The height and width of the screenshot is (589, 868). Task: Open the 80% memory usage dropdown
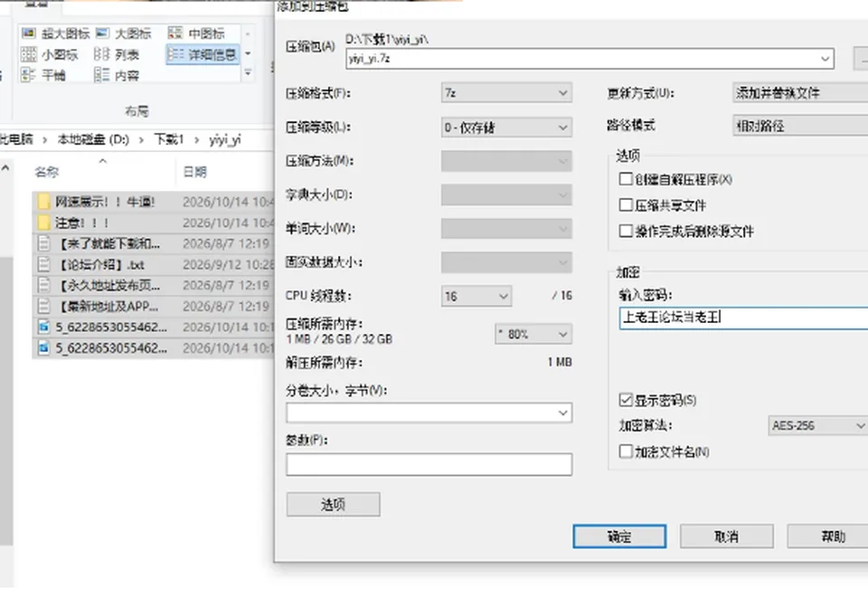[533, 334]
